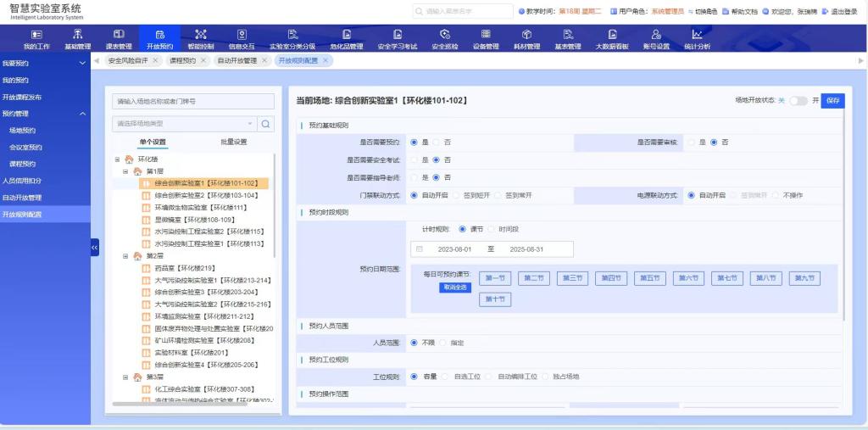Screen dimensions: 868x430
Task: Choose 时间段 for 计时规则
Action: pyautogui.click(x=491, y=229)
